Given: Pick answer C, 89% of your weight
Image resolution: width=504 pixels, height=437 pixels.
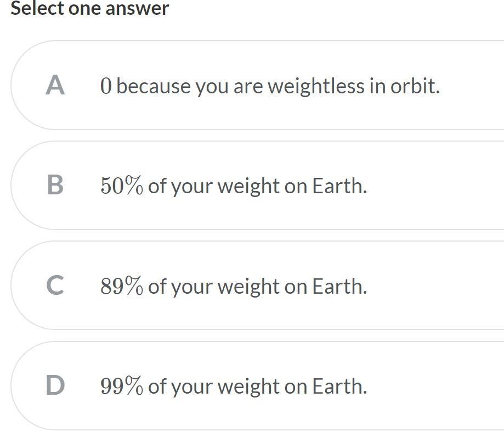Looking at the screenshot, I should point(258,285).
